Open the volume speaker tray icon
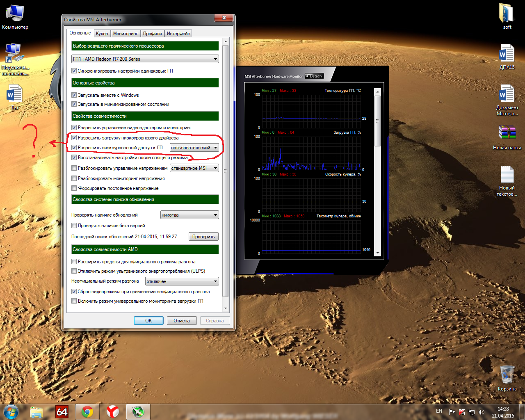The height and width of the screenshot is (420, 525). (482, 412)
